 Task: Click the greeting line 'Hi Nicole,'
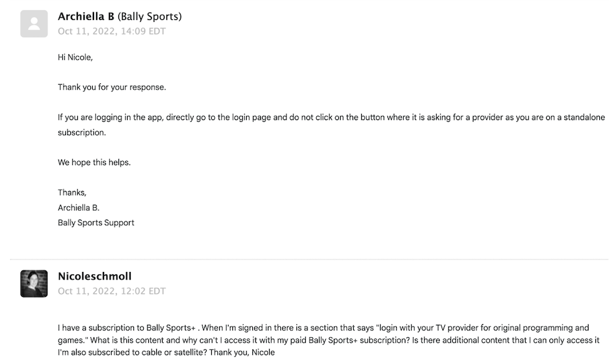(x=75, y=58)
